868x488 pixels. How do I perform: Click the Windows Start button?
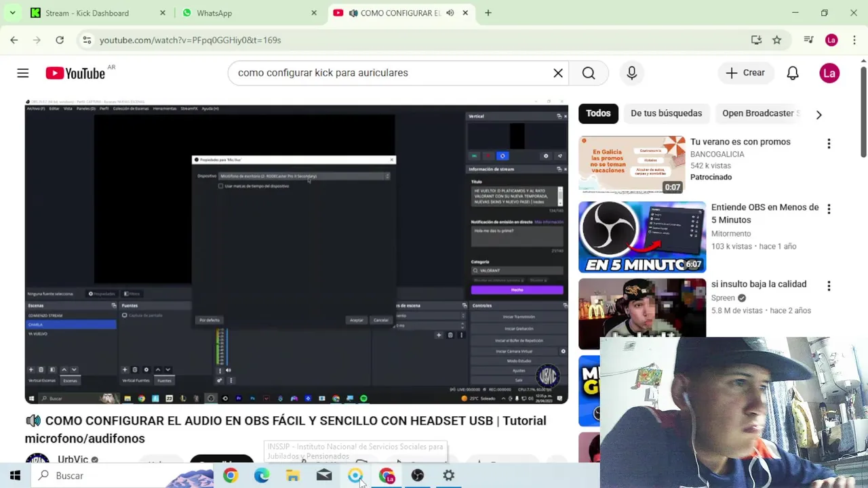coord(15,476)
